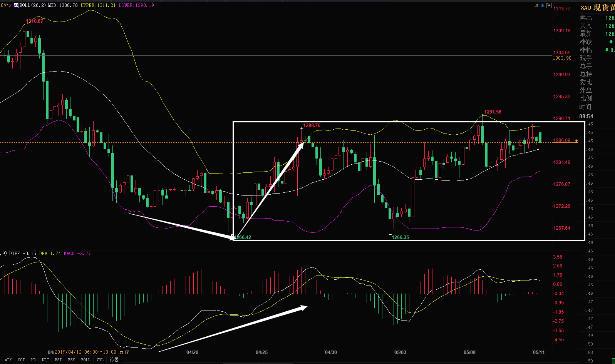Open the KDJ indicator tab
This screenshot has height=364, width=615.
click(x=45, y=360)
